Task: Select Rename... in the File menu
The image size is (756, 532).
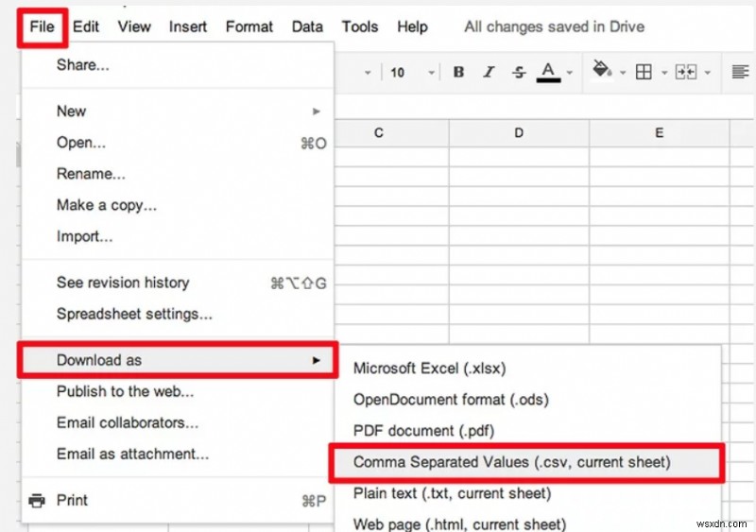Action: tap(178, 174)
